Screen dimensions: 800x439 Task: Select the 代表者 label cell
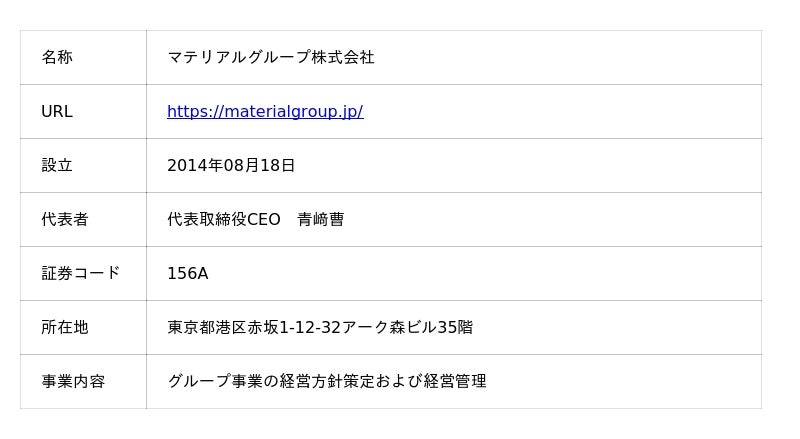coord(65,220)
